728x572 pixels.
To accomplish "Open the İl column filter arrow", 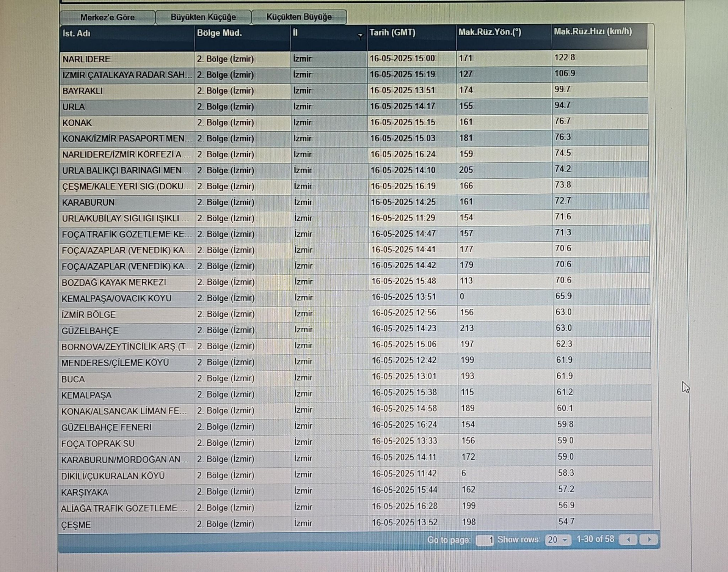I will (x=360, y=36).
